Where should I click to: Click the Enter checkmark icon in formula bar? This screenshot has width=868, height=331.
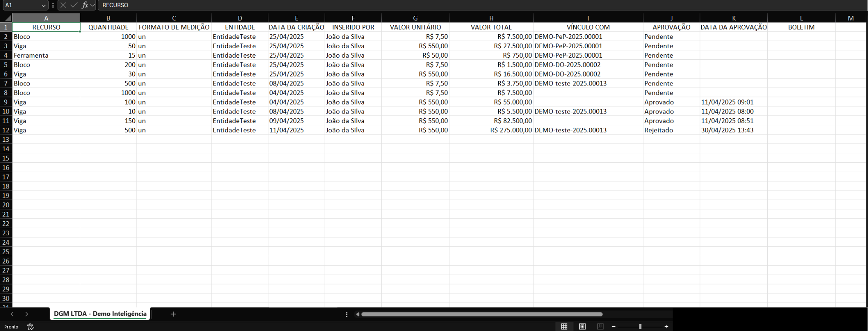(x=74, y=5)
